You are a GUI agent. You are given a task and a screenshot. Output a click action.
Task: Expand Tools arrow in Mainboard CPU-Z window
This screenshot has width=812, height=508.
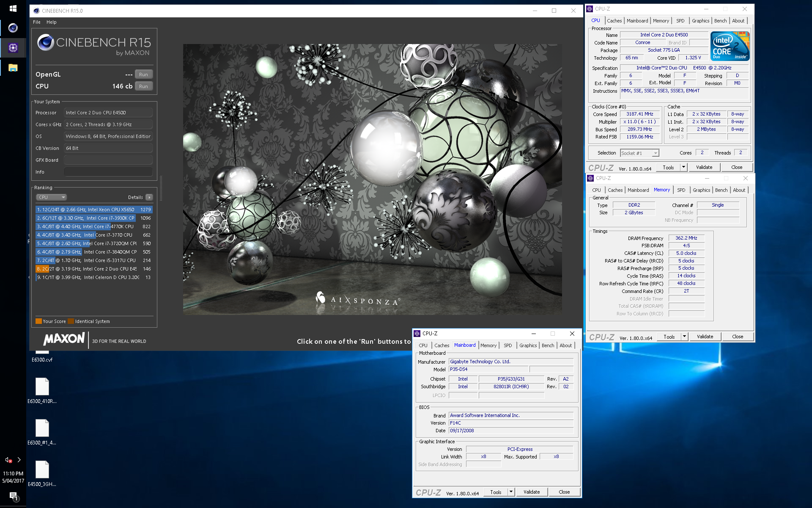coord(511,492)
